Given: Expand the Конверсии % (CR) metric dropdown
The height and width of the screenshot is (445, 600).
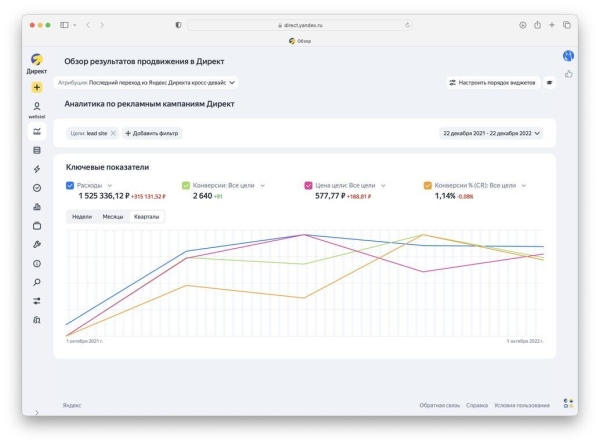Looking at the screenshot, I should click(523, 185).
